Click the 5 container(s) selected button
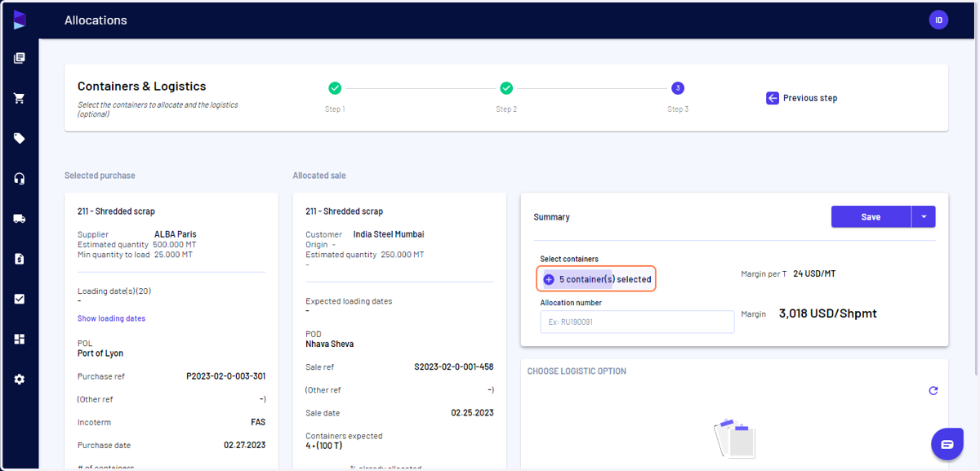This screenshot has height=471, width=980. click(x=596, y=279)
